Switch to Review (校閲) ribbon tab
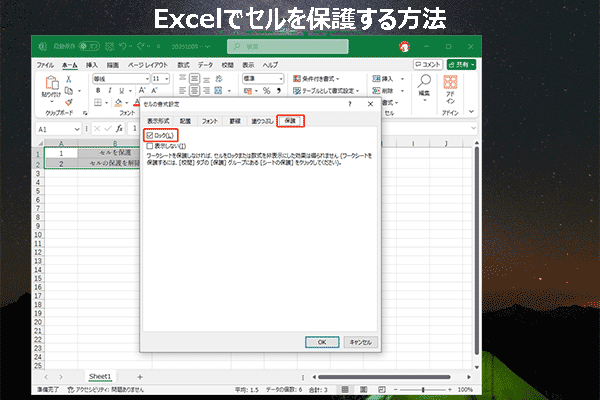Viewport: 600px width, 400px height. pos(228,65)
